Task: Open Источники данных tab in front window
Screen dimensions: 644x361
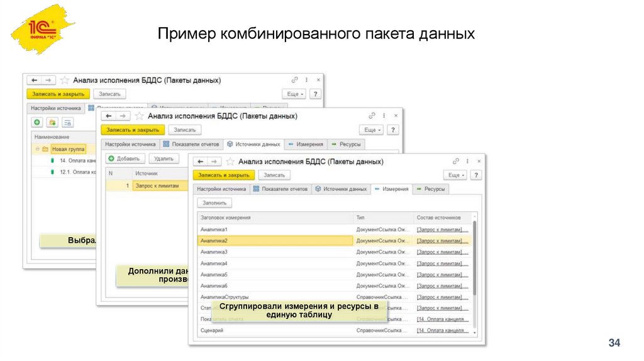Action: coord(341,189)
